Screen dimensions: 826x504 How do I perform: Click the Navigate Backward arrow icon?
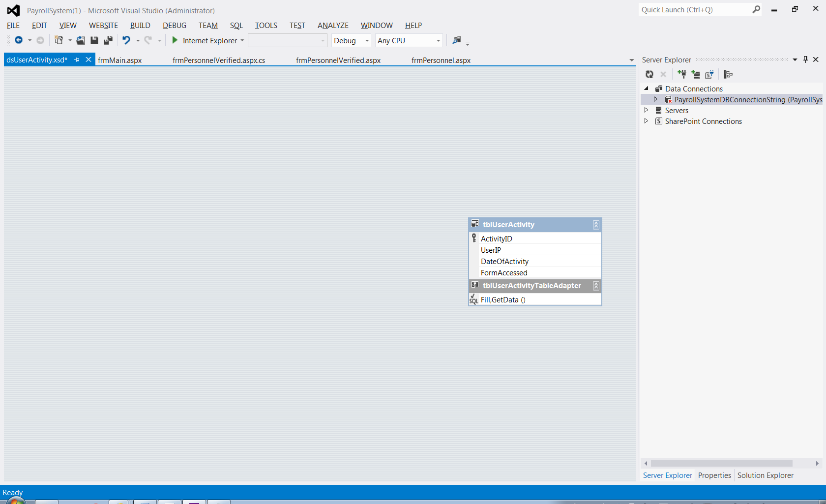[x=19, y=40]
